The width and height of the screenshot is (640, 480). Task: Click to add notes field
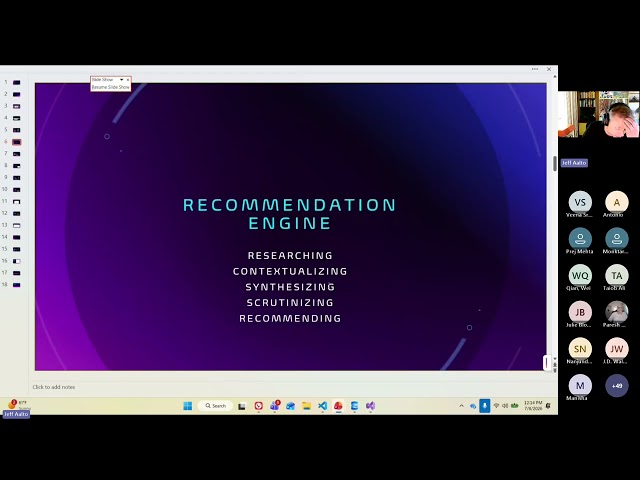(x=54, y=387)
